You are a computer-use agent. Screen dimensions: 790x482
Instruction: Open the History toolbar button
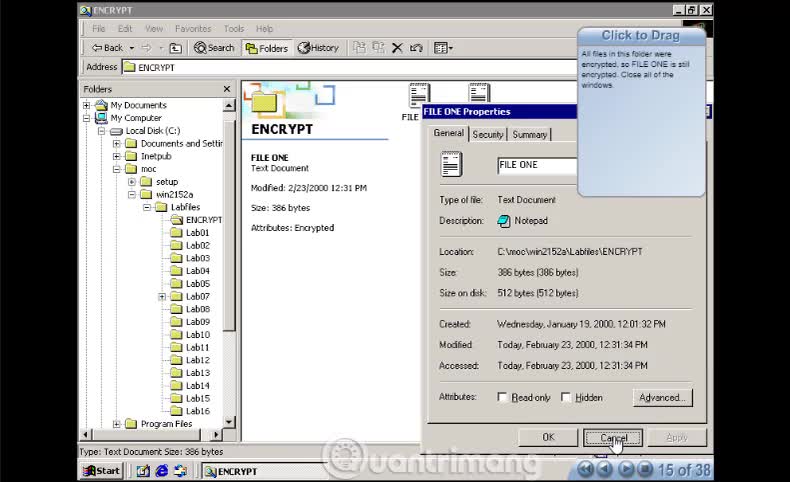(318, 48)
